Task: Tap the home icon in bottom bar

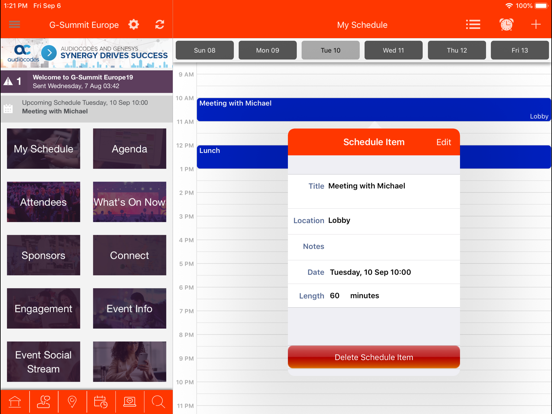Action: tap(15, 402)
